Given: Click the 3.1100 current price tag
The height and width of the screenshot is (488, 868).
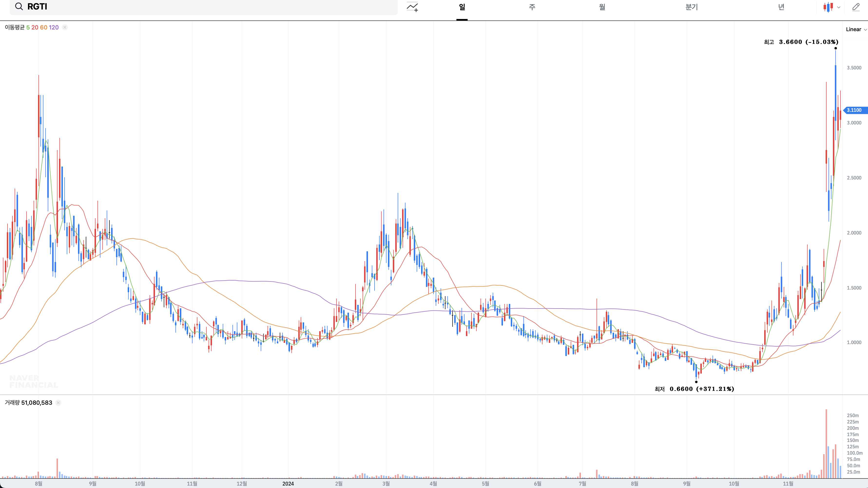Looking at the screenshot, I should (x=855, y=110).
